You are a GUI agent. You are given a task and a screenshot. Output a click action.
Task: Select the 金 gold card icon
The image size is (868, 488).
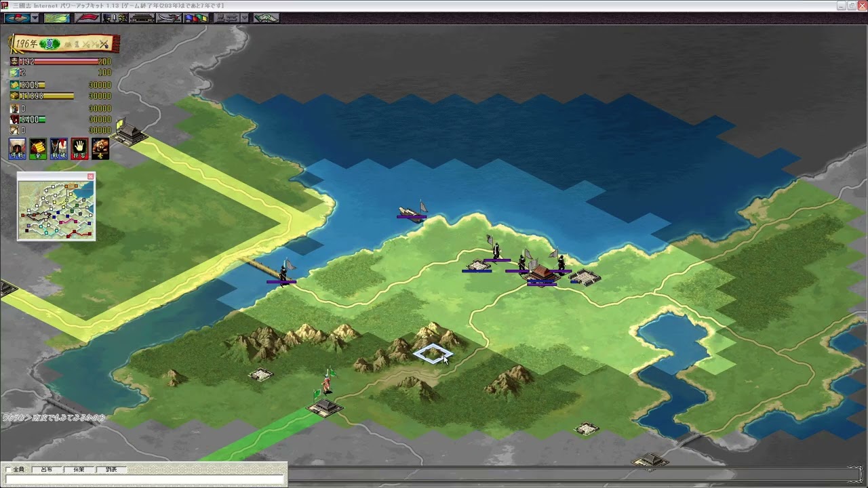tap(38, 148)
